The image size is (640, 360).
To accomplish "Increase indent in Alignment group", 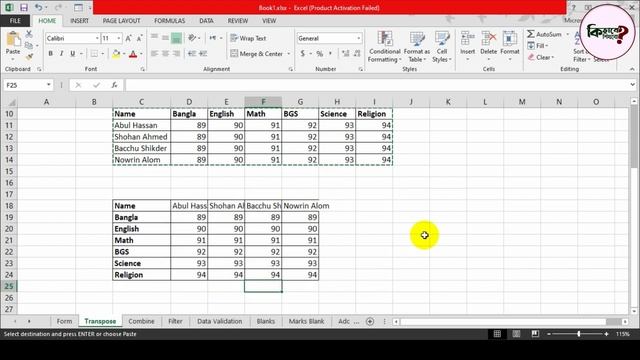I will (x=203, y=53).
